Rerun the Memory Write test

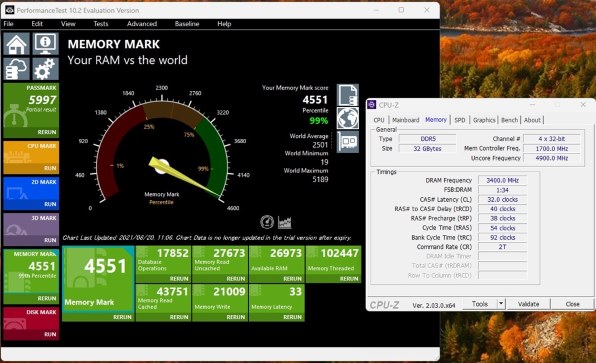[x=236, y=317]
